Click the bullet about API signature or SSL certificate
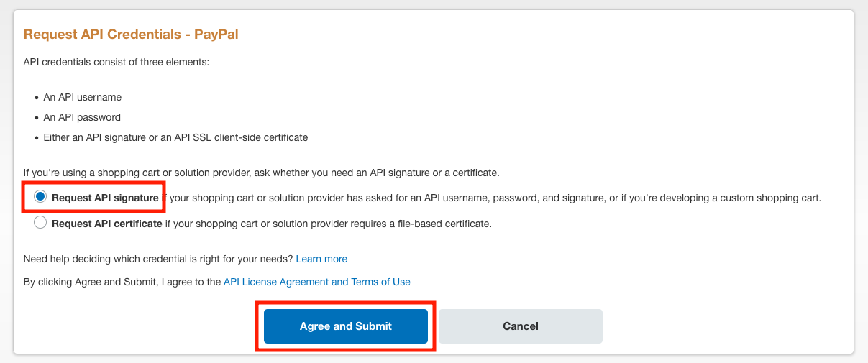The image size is (868, 363). click(x=175, y=137)
